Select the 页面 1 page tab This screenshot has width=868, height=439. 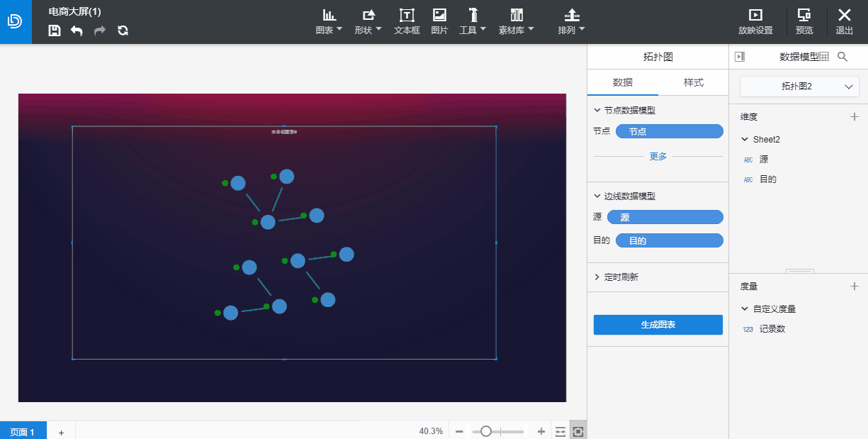[23, 432]
